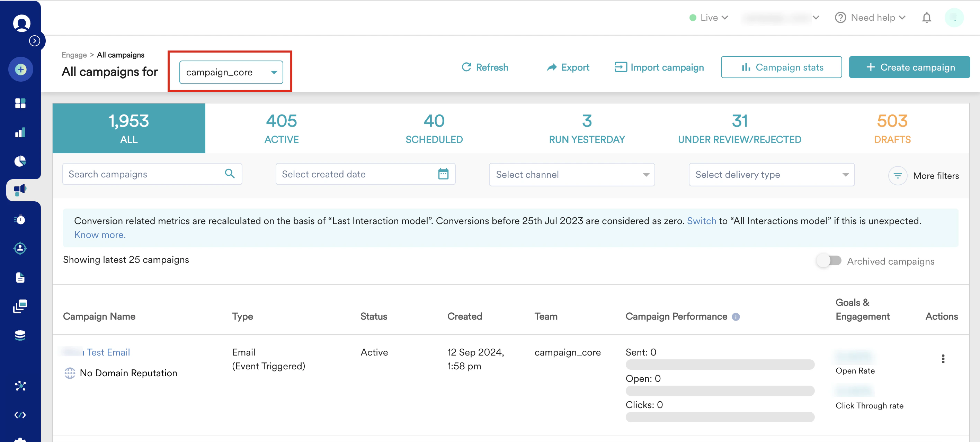Click the Know more link
980x442 pixels.
point(100,235)
